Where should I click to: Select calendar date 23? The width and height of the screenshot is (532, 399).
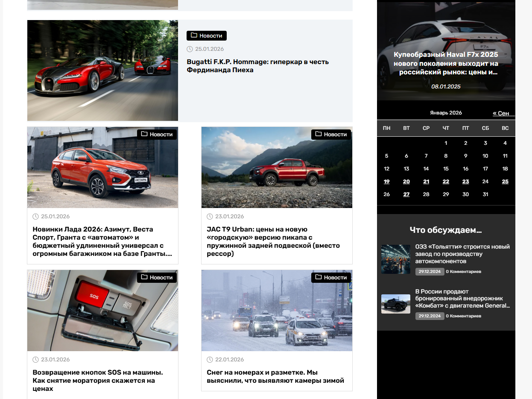[466, 182]
